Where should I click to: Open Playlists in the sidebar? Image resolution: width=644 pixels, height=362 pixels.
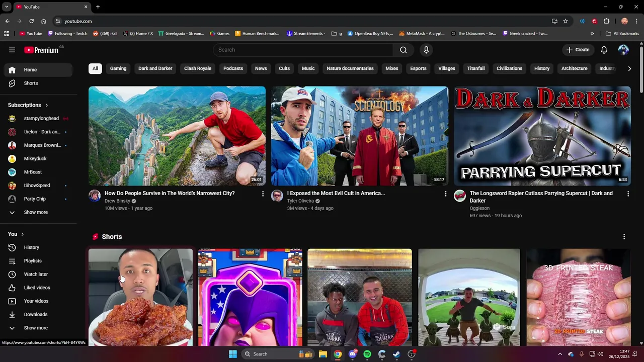pos(38,261)
